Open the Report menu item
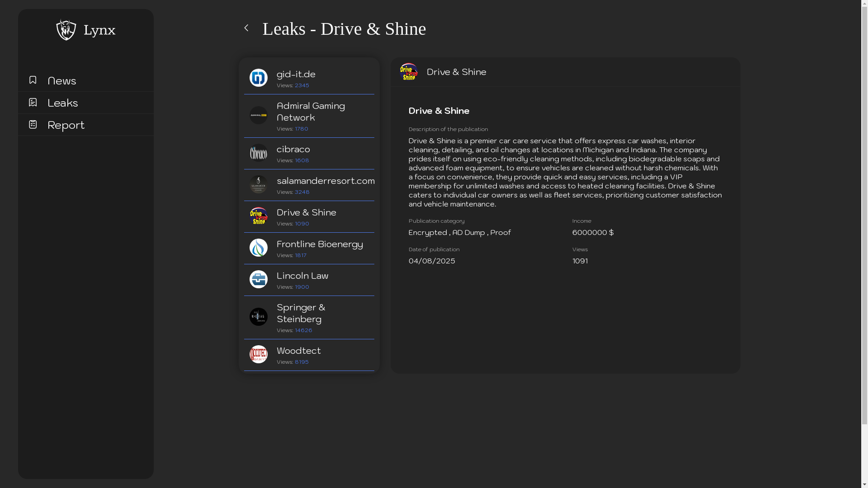The width and height of the screenshot is (868, 488). (x=66, y=125)
